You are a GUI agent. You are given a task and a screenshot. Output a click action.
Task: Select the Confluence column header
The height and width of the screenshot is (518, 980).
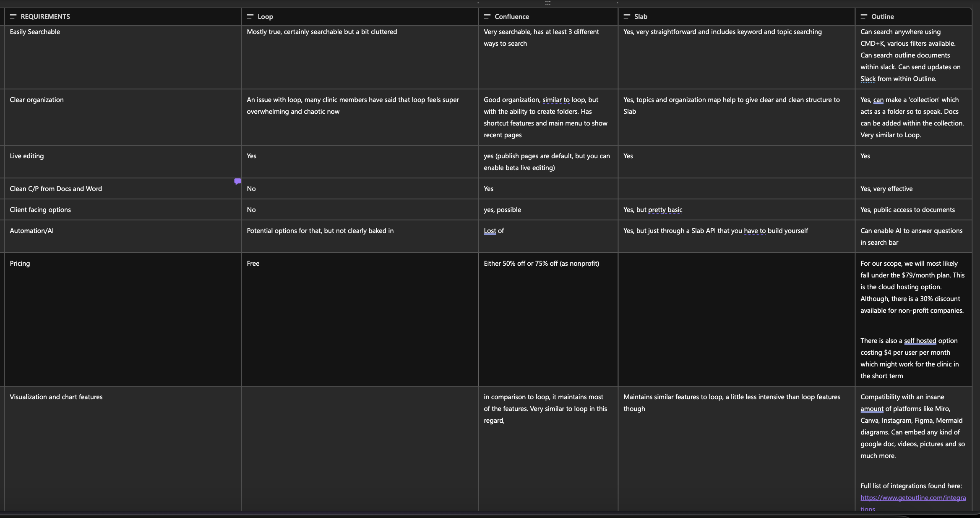(548, 16)
